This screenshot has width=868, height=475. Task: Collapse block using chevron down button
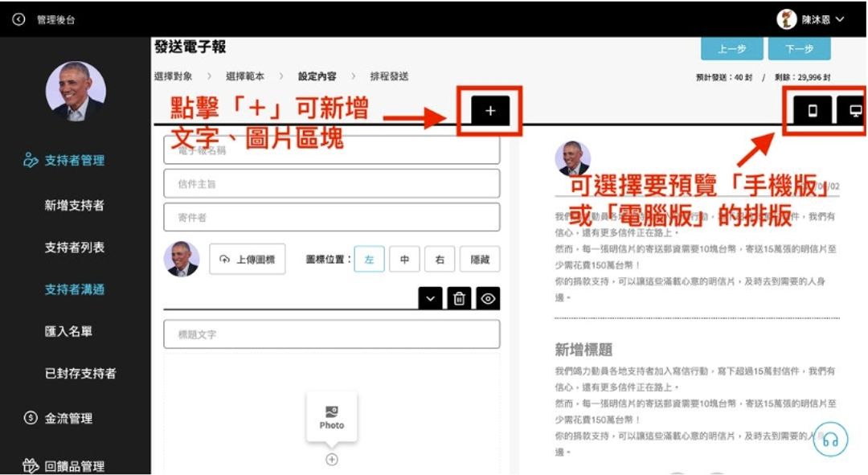tap(431, 298)
